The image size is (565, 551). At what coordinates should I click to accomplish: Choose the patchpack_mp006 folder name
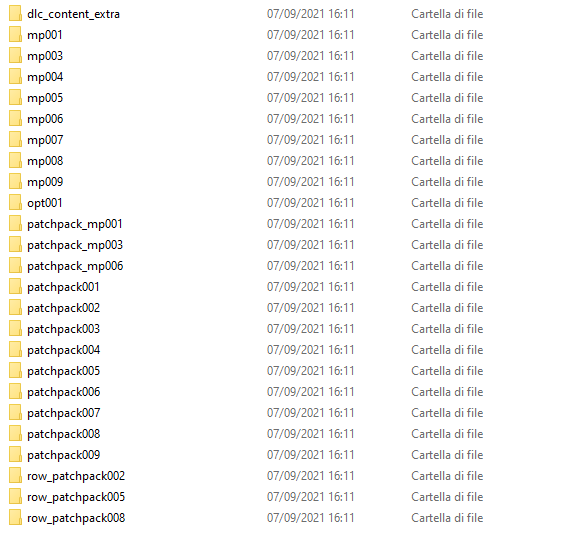pyautogui.click(x=75, y=266)
